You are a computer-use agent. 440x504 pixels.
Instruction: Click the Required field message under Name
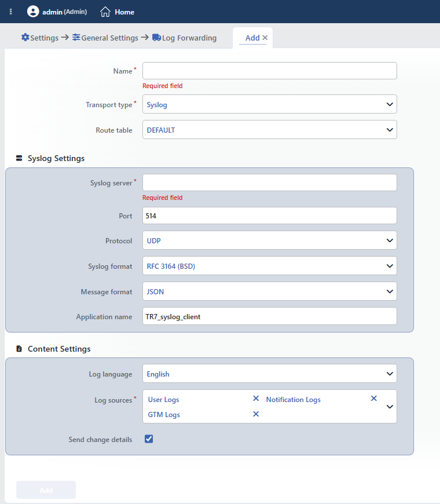coord(163,86)
